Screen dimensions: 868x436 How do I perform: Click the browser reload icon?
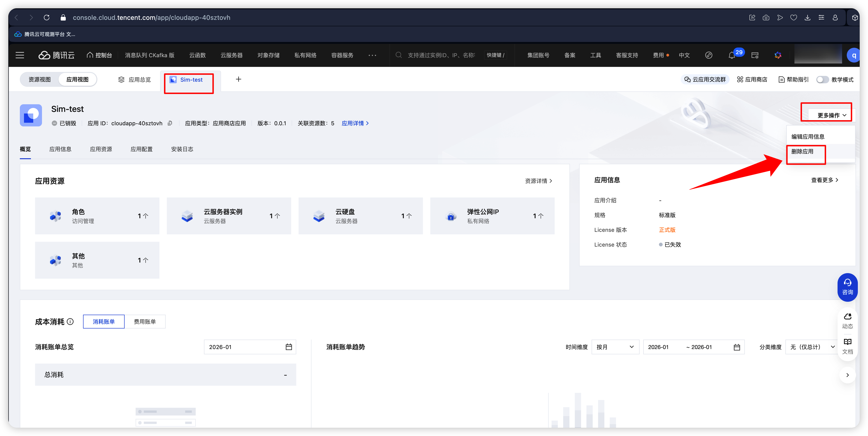[x=47, y=18]
